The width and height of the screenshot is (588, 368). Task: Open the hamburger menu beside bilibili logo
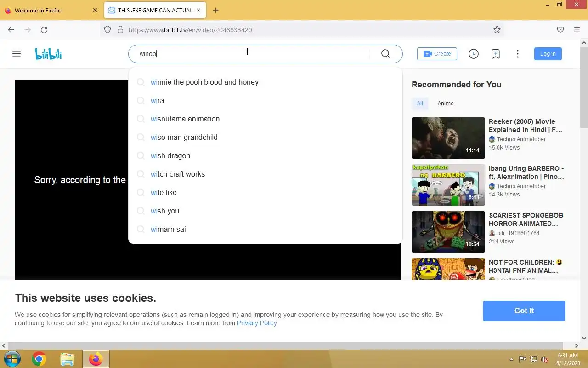[x=17, y=54]
